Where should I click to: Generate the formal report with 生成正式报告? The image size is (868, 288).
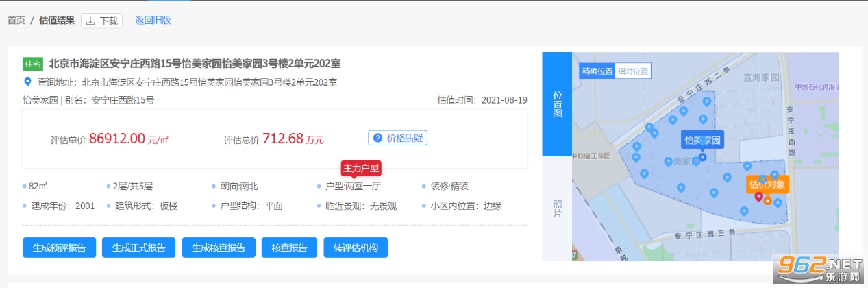(138, 248)
